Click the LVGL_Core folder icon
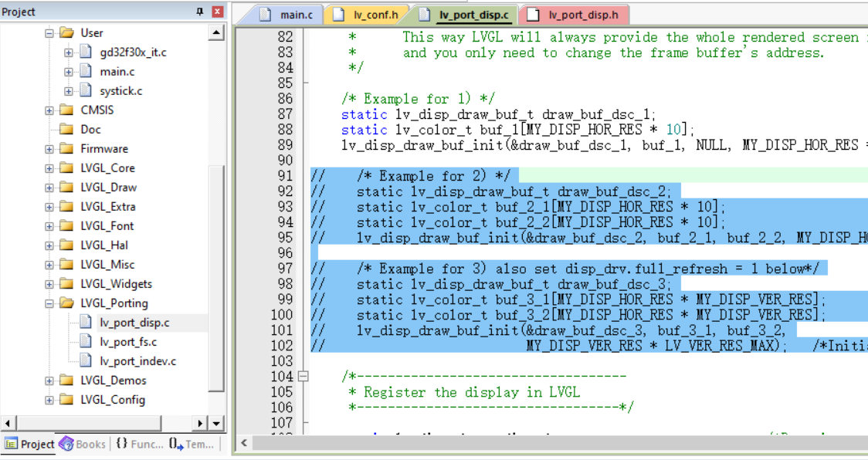 [66, 167]
